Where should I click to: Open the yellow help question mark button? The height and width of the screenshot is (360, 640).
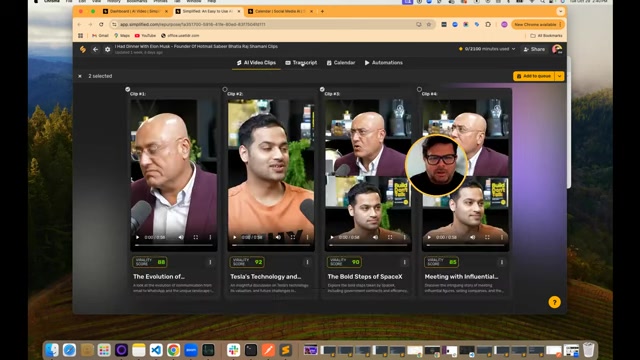tap(554, 302)
